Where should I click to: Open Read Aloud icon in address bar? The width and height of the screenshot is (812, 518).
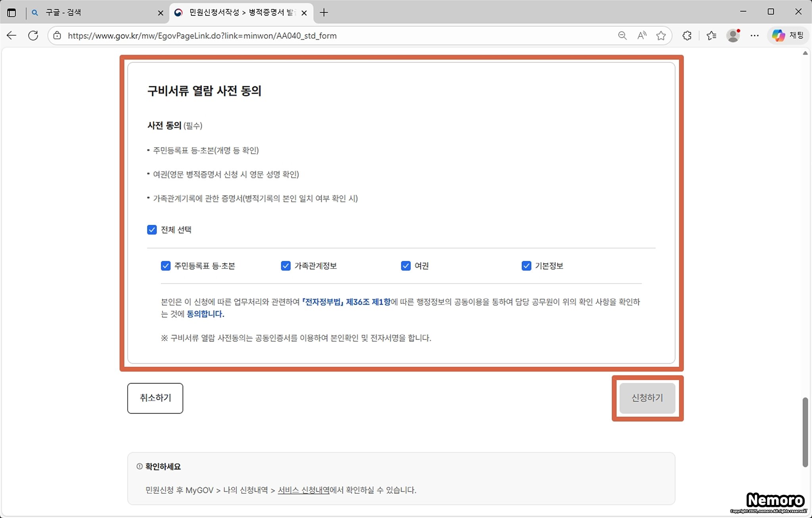tap(642, 36)
